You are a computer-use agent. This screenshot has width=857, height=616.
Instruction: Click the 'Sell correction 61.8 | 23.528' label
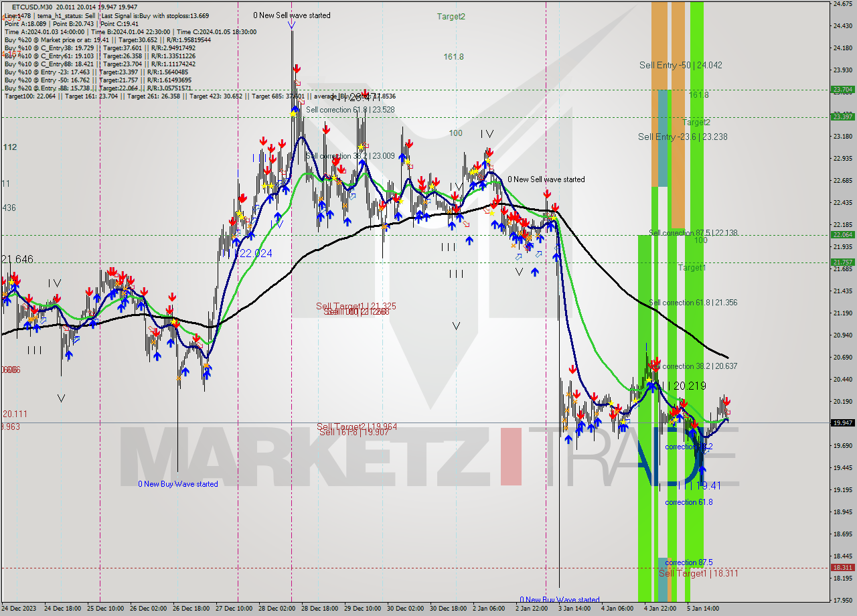(350, 109)
